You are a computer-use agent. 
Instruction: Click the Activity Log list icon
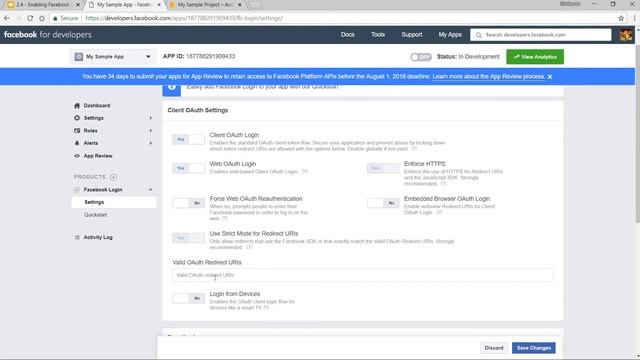click(x=77, y=237)
